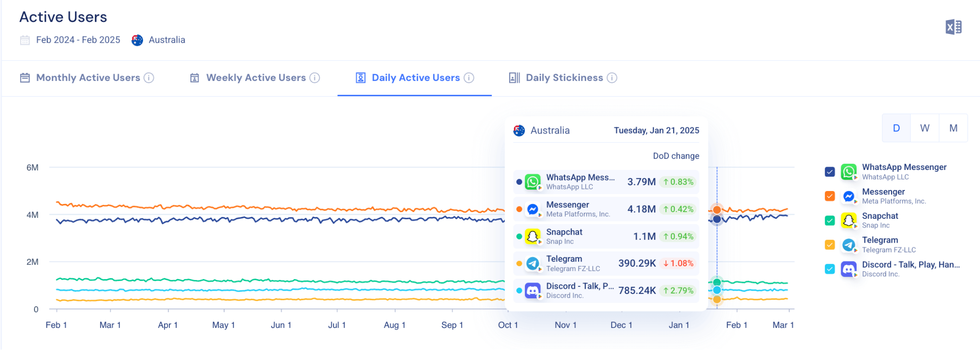Click the green Snapchat data point on chart
This screenshot has width=980, height=350.
[x=717, y=282]
